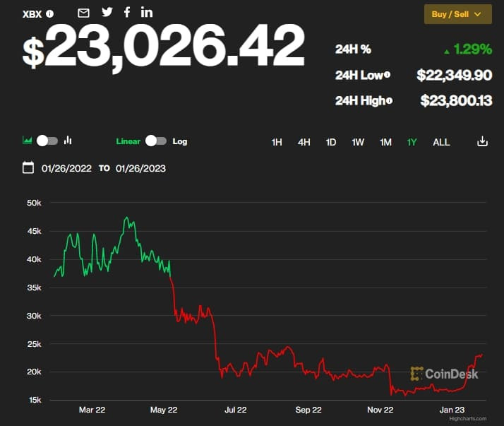Screen dimensions: 504x426
Task: Select the 1Y time range
Action: point(412,142)
